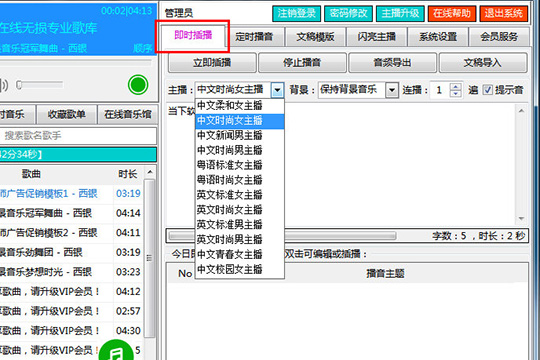The width and height of the screenshot is (540, 360).
Task: Click the song list scroll up arrow
Action: coord(150,172)
